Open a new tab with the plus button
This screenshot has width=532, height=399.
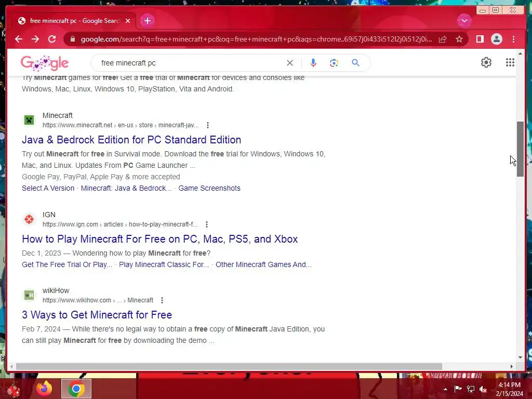tap(147, 21)
